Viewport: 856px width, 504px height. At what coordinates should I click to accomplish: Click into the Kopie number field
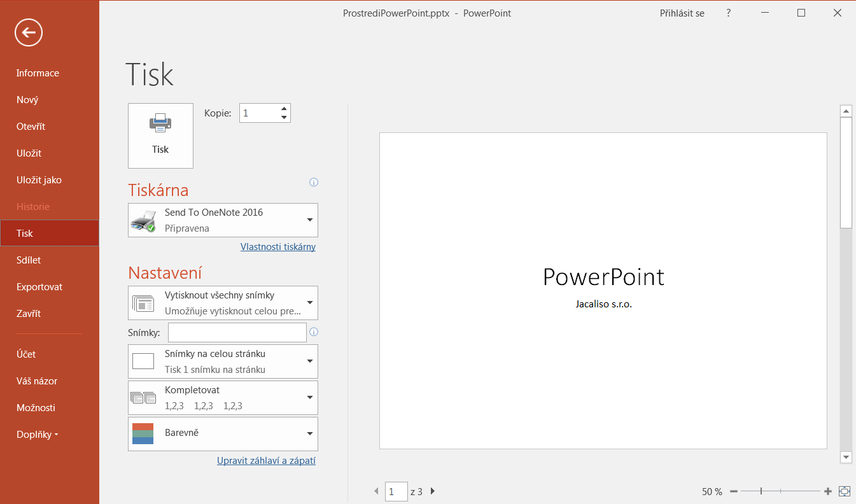click(x=259, y=113)
